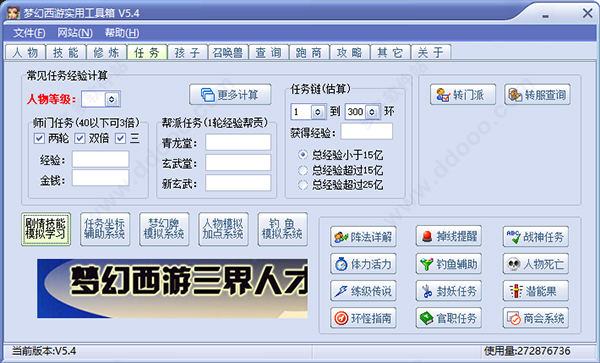Click spinner of task chain end value 300

(x=372, y=112)
